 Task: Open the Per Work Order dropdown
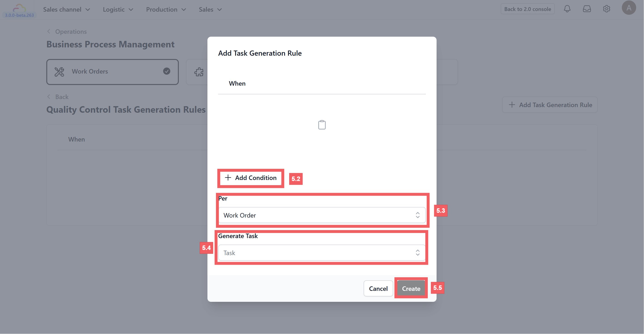point(322,215)
